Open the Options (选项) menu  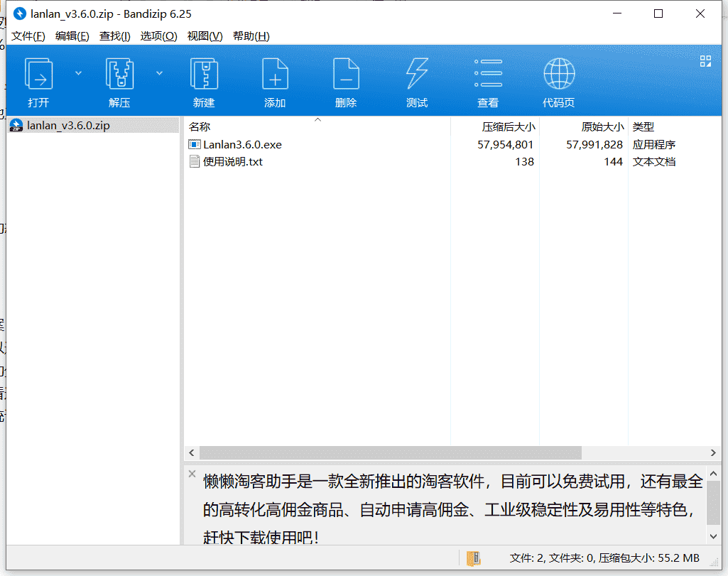pos(159,36)
